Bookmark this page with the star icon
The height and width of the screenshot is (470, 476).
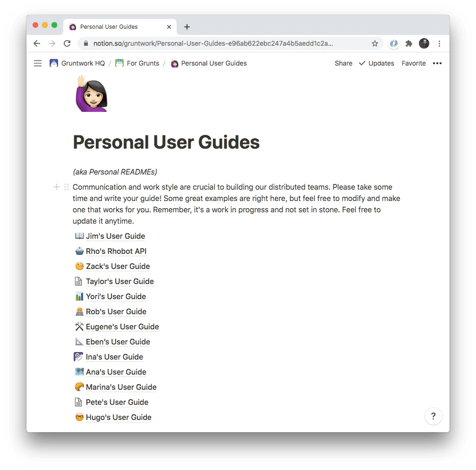[375, 43]
